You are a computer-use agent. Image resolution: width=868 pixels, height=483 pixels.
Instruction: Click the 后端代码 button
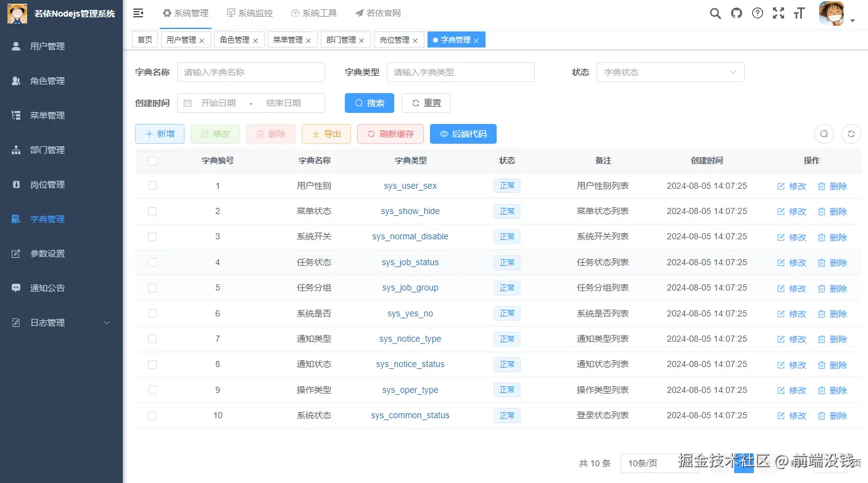point(463,134)
